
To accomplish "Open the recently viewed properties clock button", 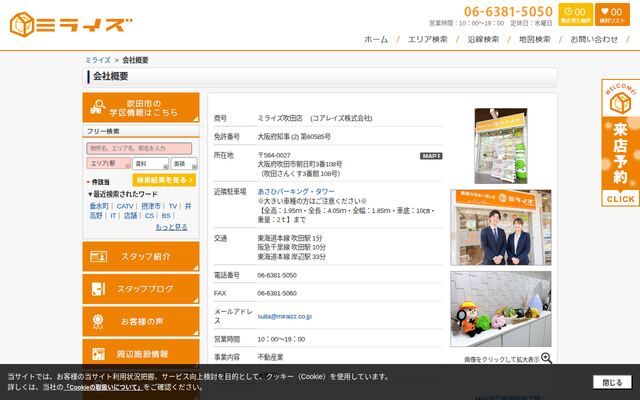I will [x=576, y=14].
